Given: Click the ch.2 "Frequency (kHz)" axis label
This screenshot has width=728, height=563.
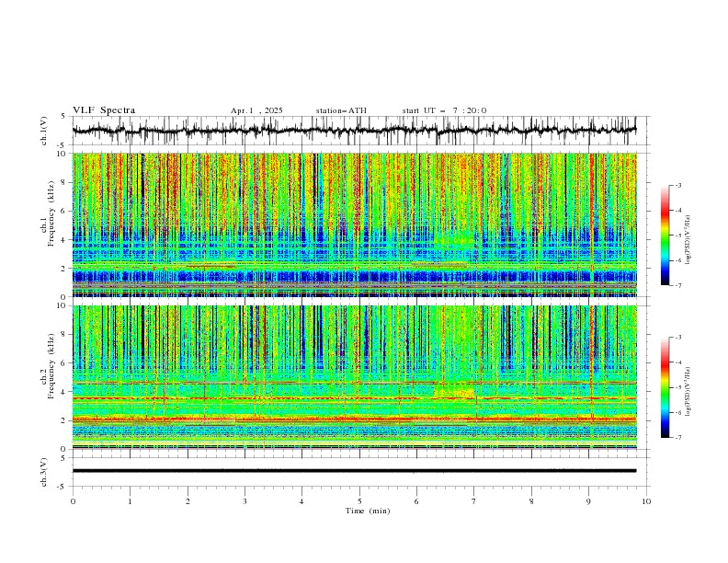Looking at the screenshot, I should [51, 366].
